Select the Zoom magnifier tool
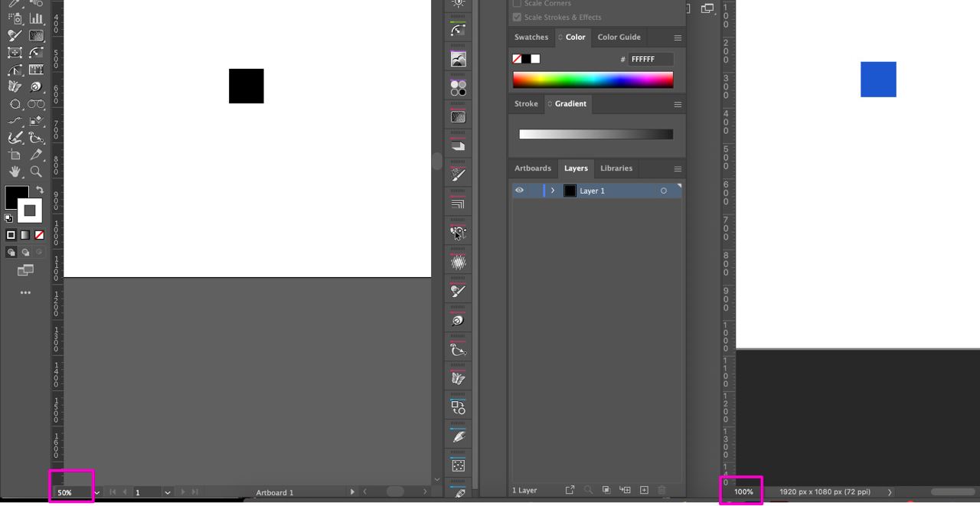This screenshot has width=980, height=506. pyautogui.click(x=36, y=172)
